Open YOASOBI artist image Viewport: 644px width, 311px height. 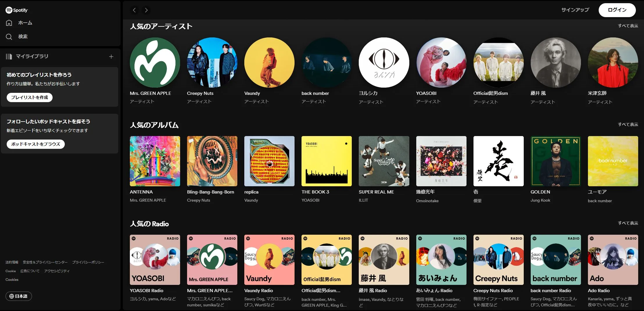[441, 62]
